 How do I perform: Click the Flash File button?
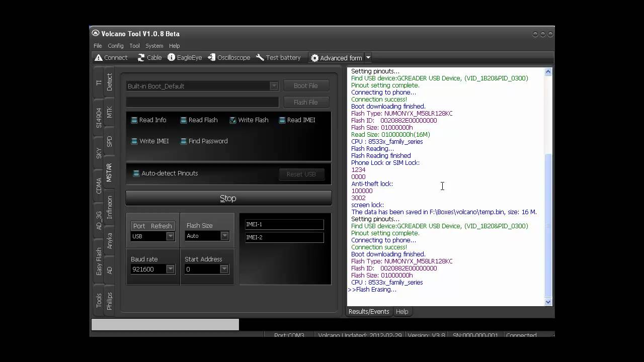point(306,102)
